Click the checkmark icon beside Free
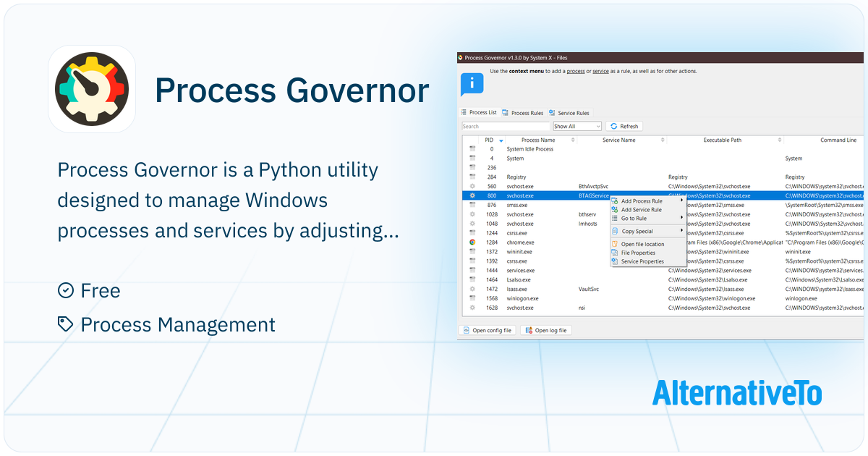The height and width of the screenshot is (456, 868). (66, 290)
